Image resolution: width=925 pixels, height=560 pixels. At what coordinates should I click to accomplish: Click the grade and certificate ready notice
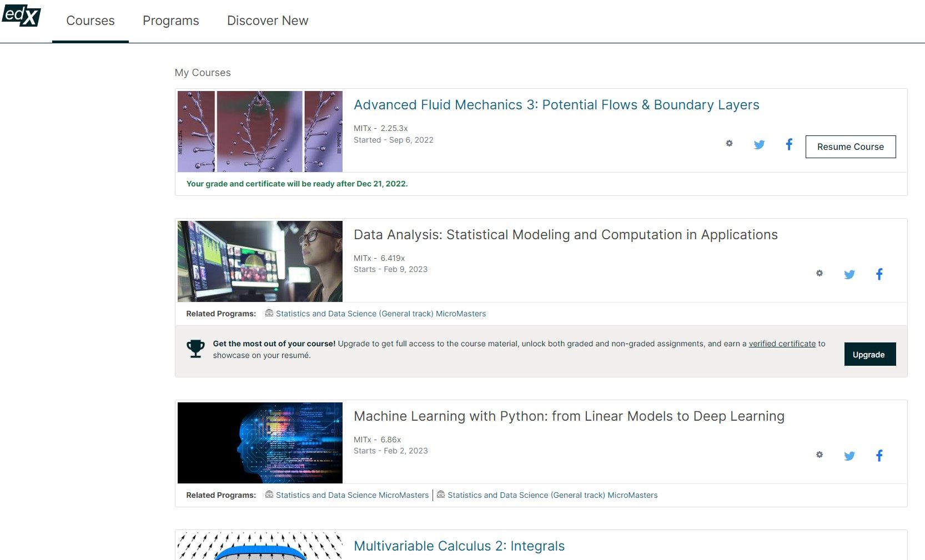click(297, 184)
